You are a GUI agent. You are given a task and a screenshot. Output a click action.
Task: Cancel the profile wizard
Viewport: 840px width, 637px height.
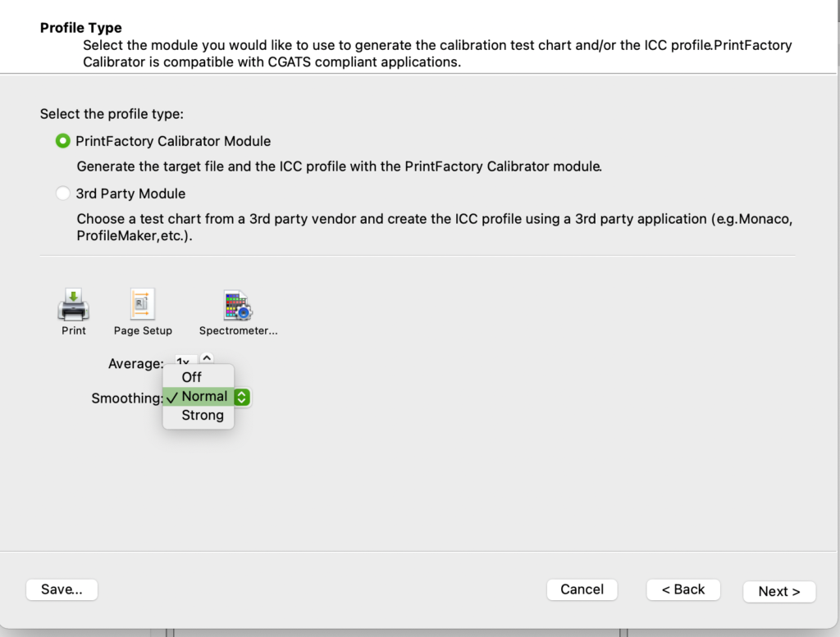pos(582,589)
